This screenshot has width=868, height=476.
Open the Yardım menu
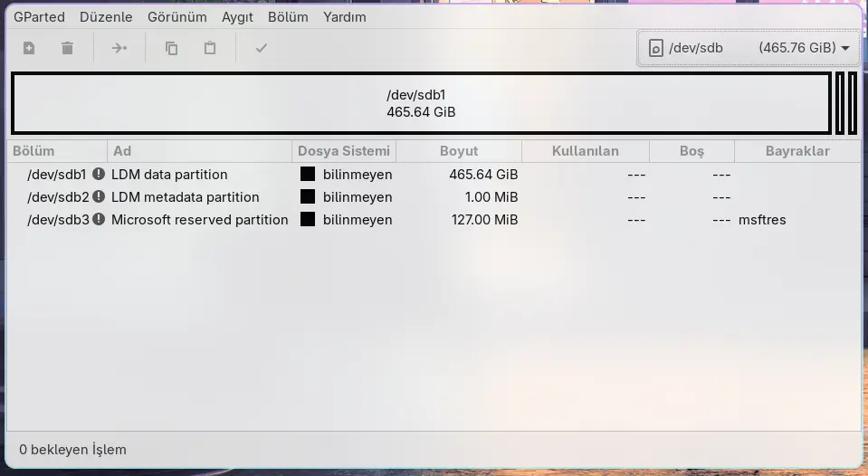click(344, 17)
